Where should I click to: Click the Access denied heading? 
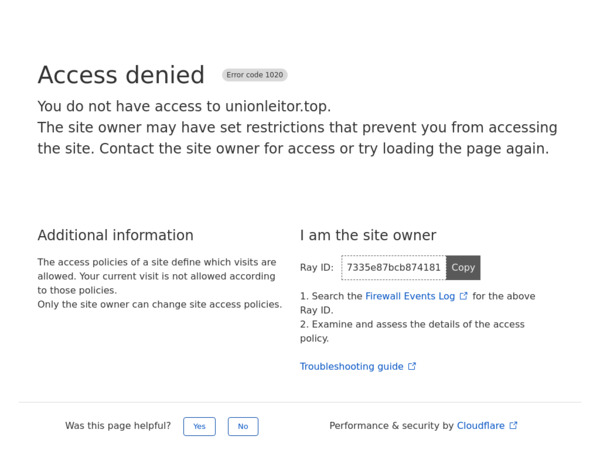click(x=121, y=75)
